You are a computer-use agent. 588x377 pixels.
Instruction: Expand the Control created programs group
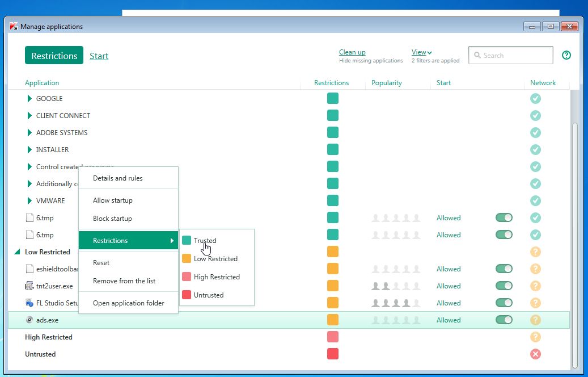29,167
